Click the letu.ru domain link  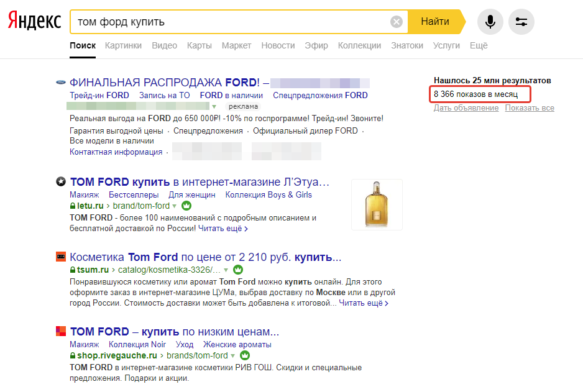point(90,206)
